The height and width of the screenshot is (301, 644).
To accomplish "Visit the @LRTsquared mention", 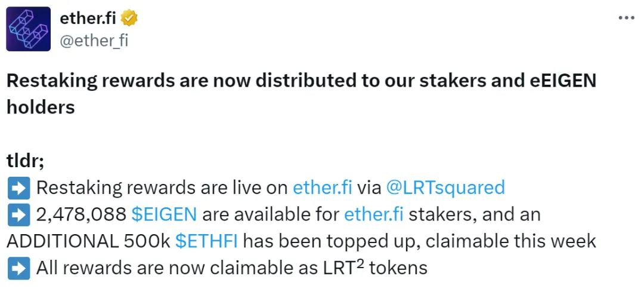I will pyautogui.click(x=445, y=188).
